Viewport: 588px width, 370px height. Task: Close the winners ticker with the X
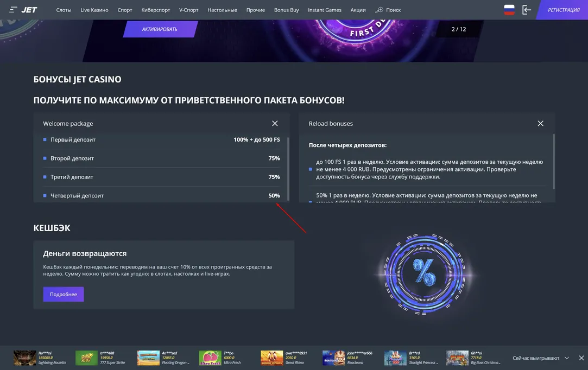(x=579, y=357)
